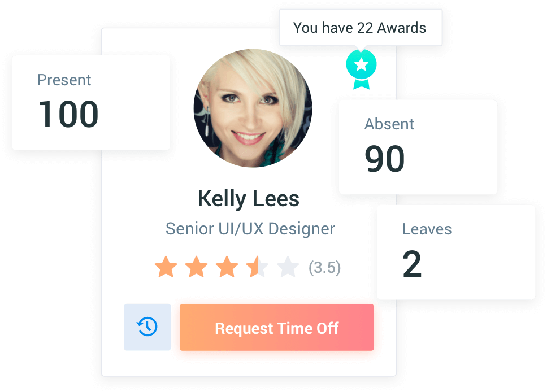Open the Leaves 2 stat card
547x392 pixels.
(x=456, y=252)
